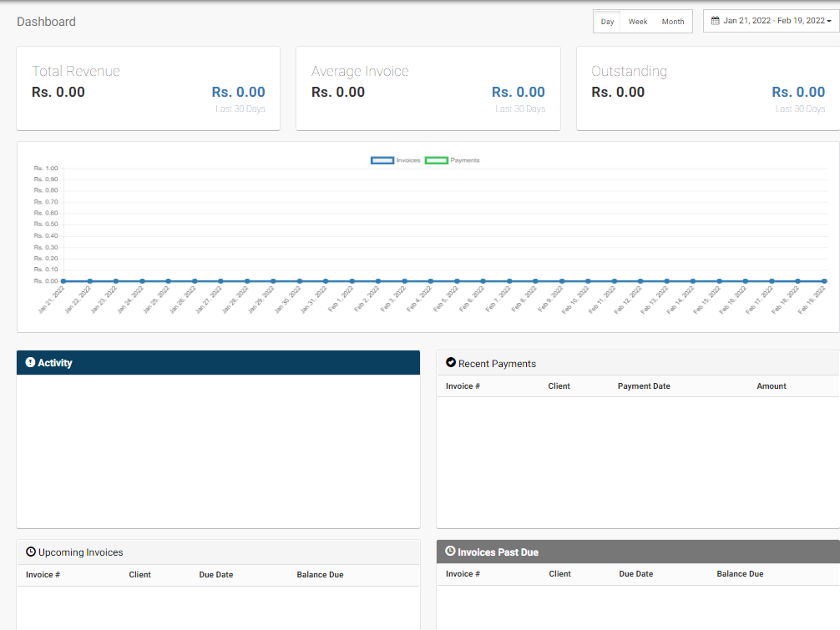The width and height of the screenshot is (840, 630).
Task: Click the Recent Payments panel header
Action: 638,364
